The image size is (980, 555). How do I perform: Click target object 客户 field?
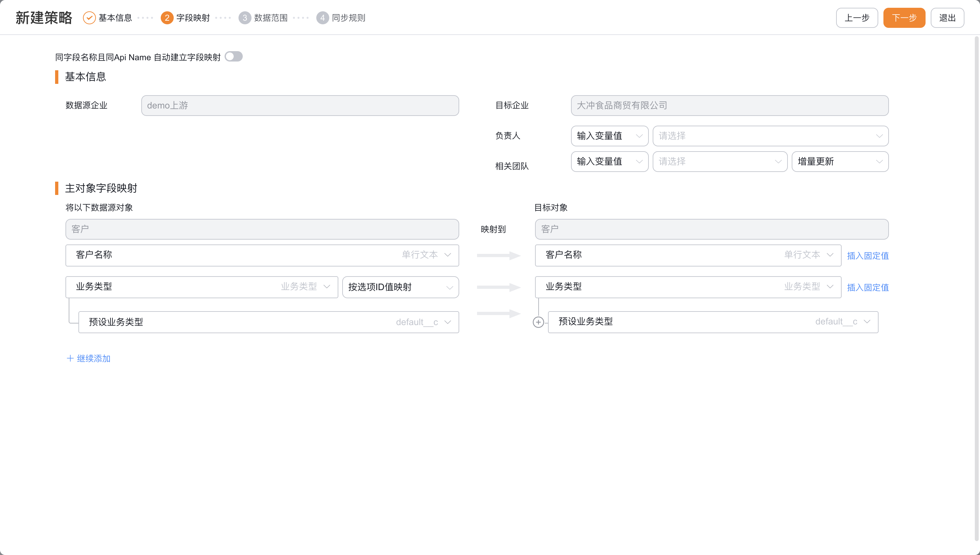pyautogui.click(x=711, y=229)
